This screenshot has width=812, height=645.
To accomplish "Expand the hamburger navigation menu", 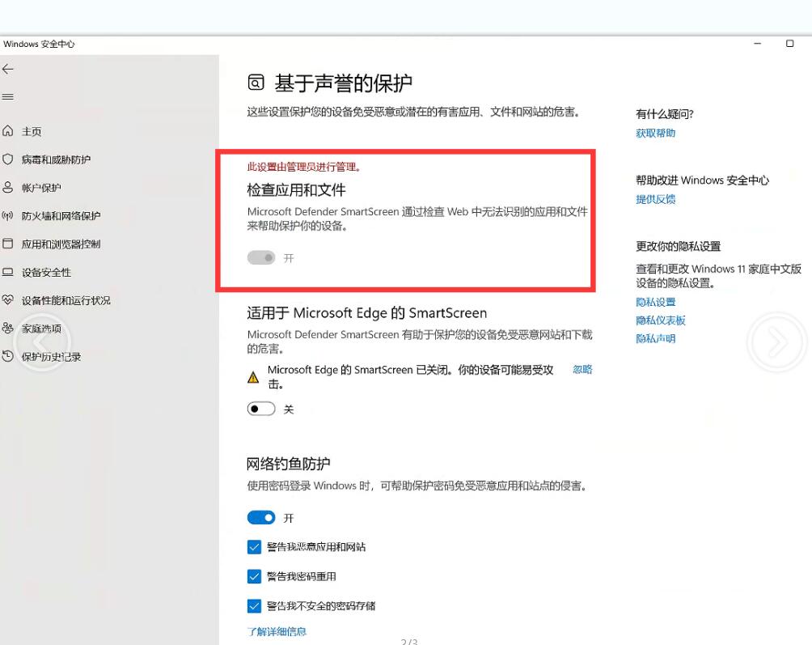I will [x=8, y=97].
